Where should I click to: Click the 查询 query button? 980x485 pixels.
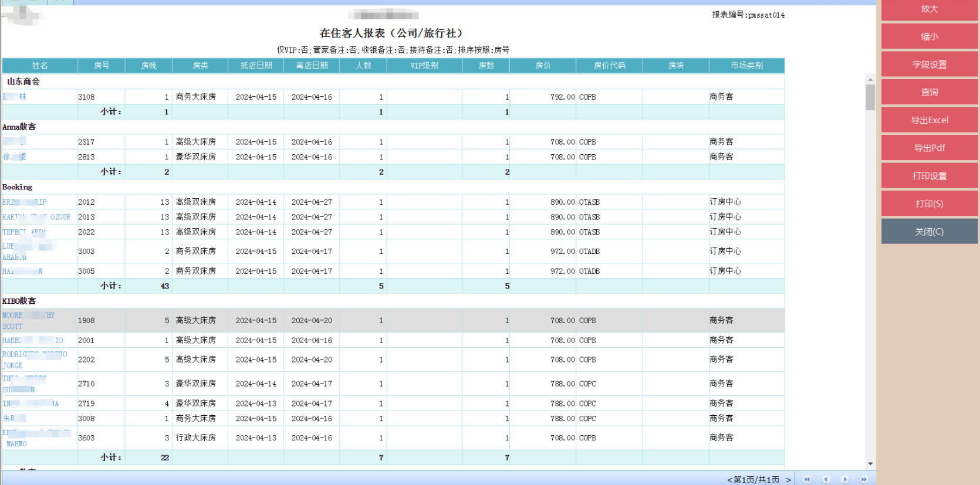(929, 92)
